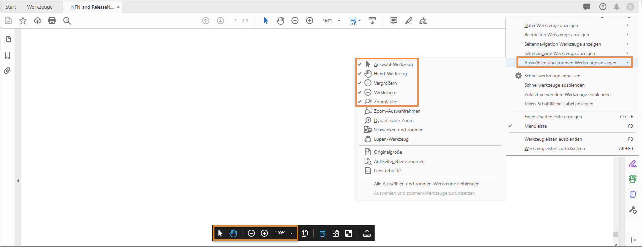This screenshot has width=644, height=248.
Task: Open the page thumbnails panel
Action: [8, 40]
